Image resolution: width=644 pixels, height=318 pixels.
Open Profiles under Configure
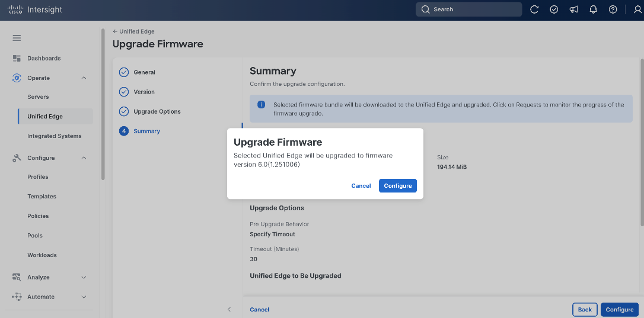[38, 177]
